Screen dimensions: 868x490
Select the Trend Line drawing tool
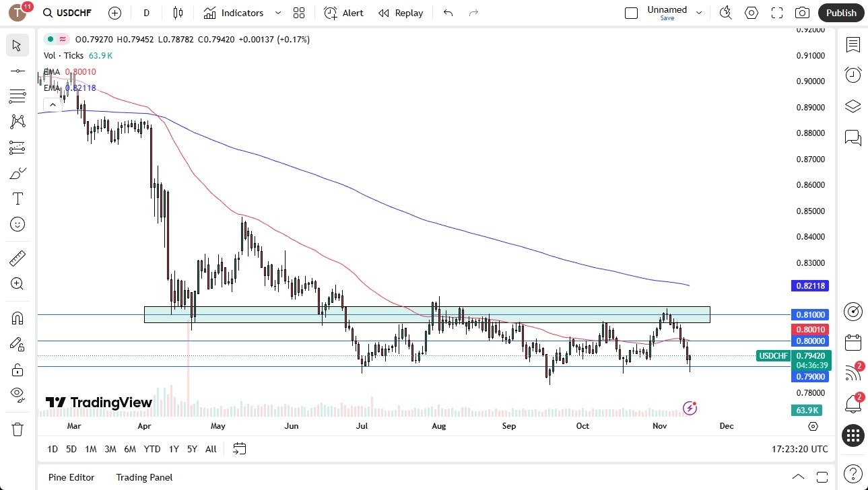coord(17,71)
